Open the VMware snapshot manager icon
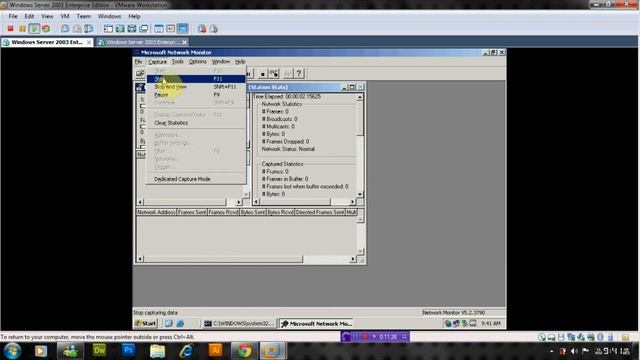 tap(89, 29)
